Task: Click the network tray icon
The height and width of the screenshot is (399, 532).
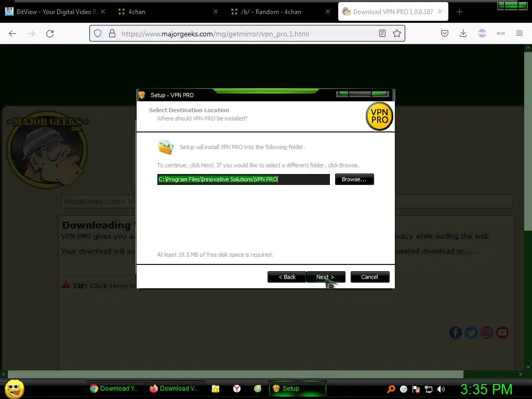Action: 429,389
